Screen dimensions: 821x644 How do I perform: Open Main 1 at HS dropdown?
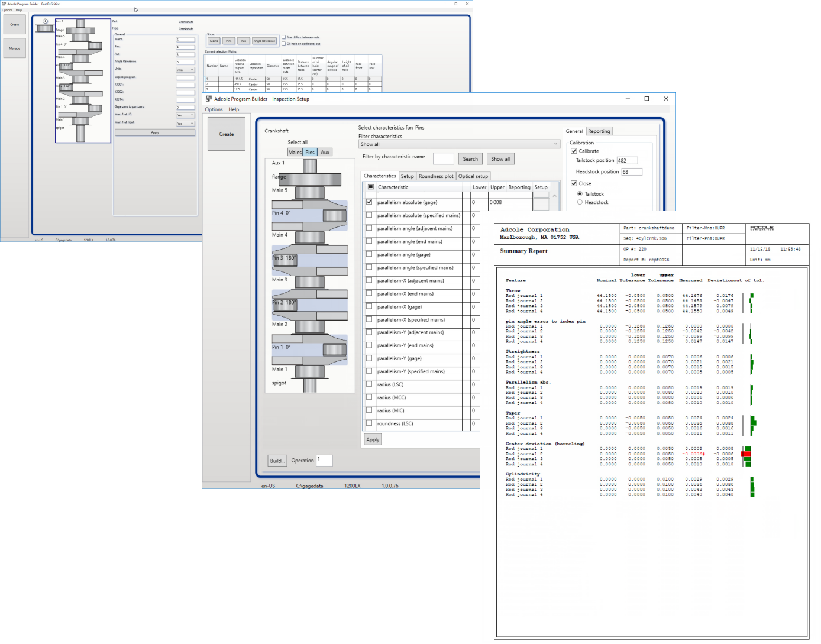pos(185,115)
